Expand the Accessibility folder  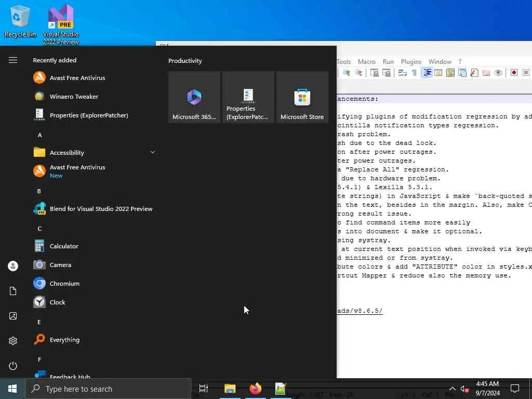click(95, 153)
